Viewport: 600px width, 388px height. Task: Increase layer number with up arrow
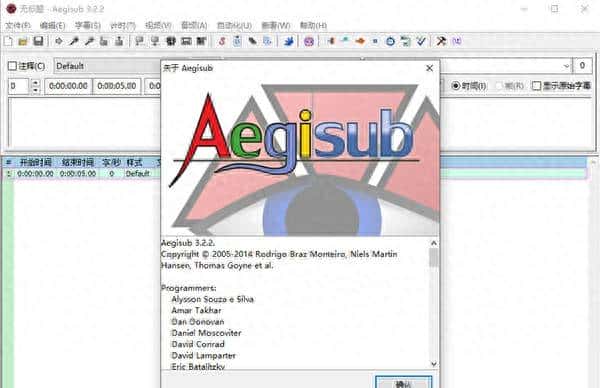point(35,82)
